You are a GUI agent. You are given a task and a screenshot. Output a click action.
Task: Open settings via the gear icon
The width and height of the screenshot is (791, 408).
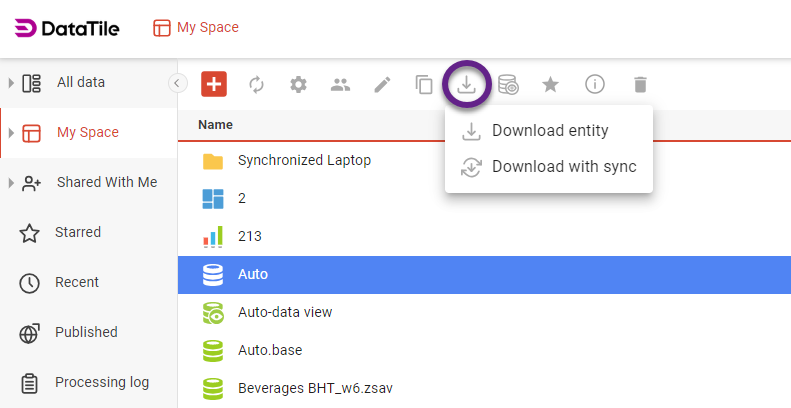pos(298,85)
